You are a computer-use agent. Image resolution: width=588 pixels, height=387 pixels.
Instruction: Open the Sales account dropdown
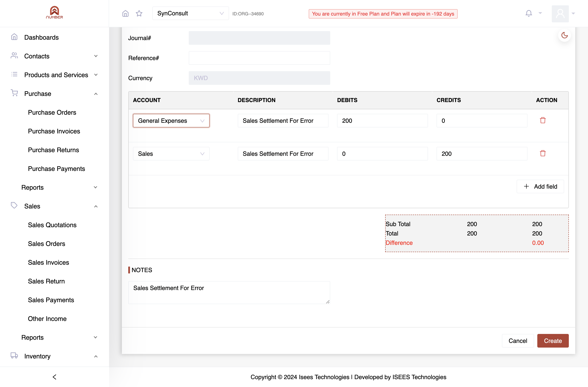(171, 154)
